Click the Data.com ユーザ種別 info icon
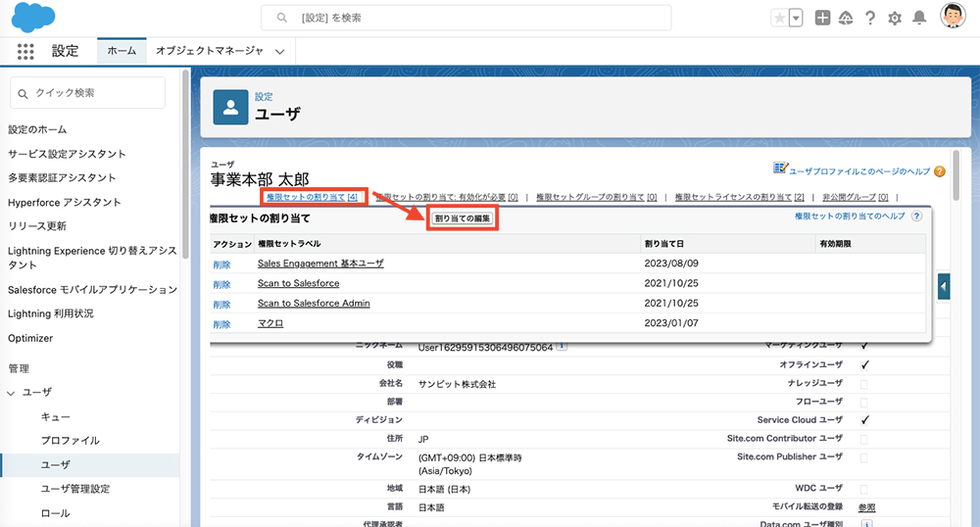This screenshot has width=980, height=527. pos(865,523)
